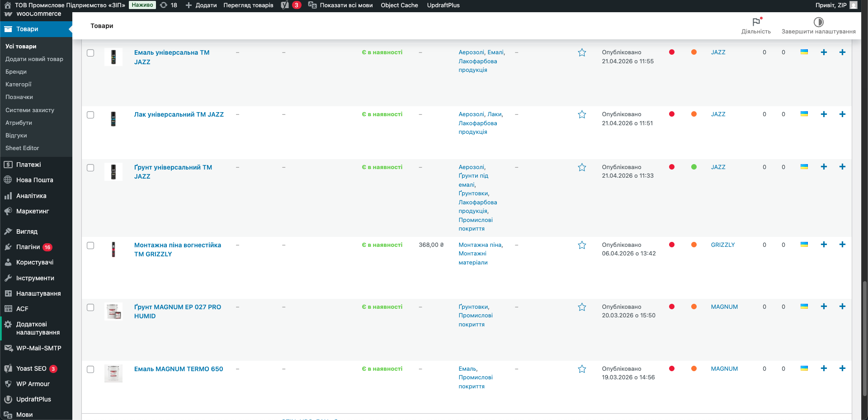Check the box for Емаль MAGNUM TERMO 650
This screenshot has width=868, height=420.
point(90,369)
